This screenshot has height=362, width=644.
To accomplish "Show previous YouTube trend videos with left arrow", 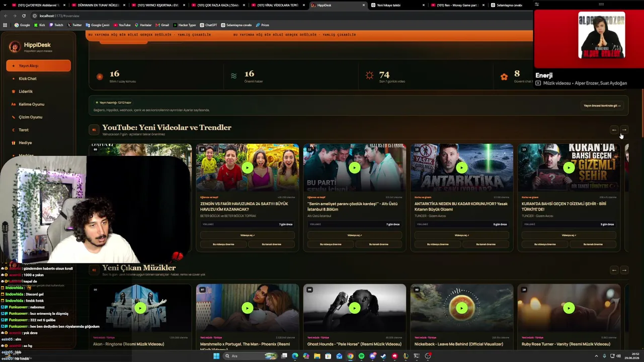I will point(614,130).
